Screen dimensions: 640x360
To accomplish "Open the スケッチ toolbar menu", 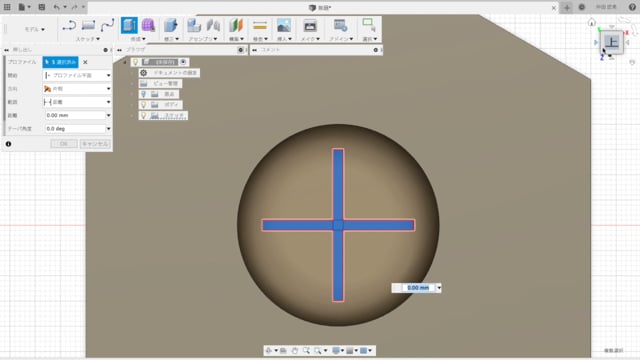I will 88,39.
